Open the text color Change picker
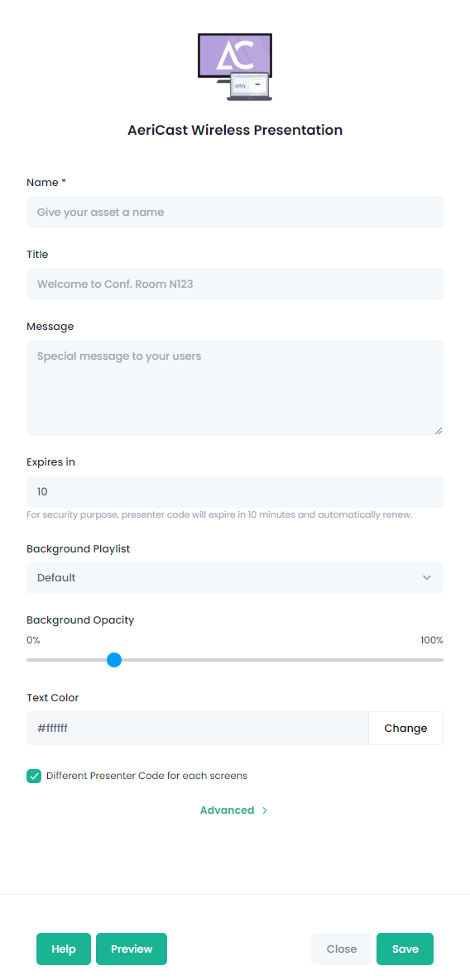The image size is (470, 980). (405, 728)
